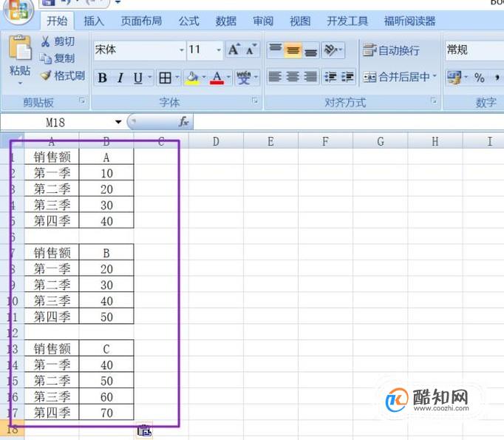Toggle bold formatting
Image resolution: width=504 pixels, height=440 pixels.
point(103,78)
